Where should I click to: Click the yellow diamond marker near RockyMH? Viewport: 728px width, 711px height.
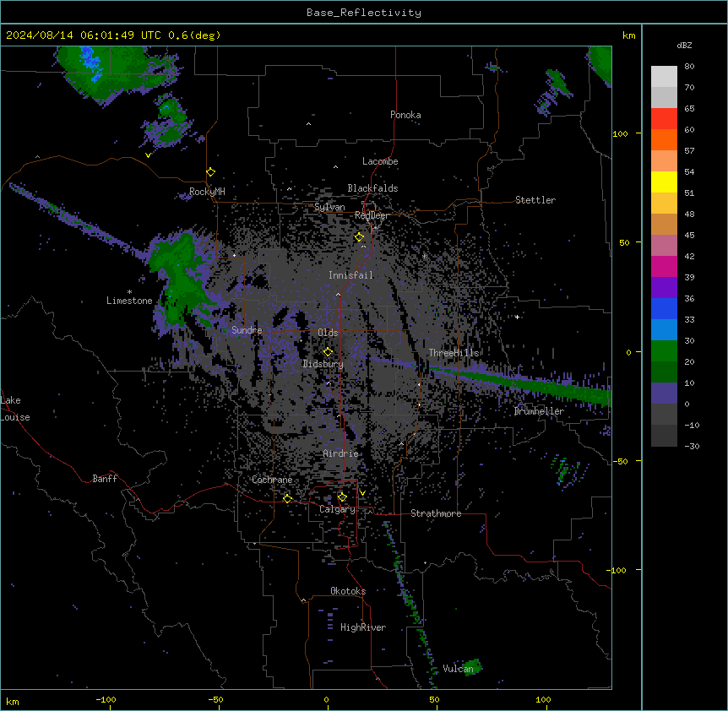coord(211,172)
